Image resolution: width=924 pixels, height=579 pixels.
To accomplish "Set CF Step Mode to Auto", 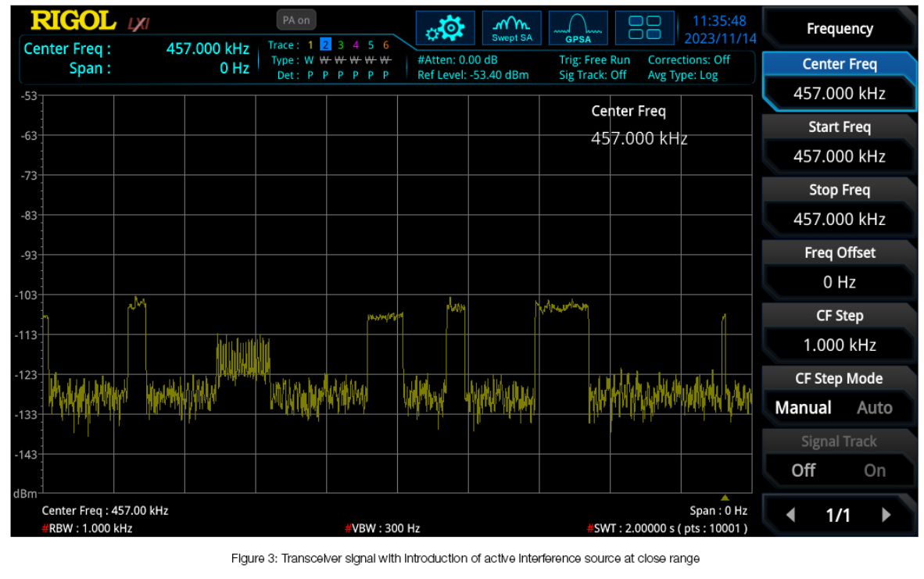I will pos(874,408).
